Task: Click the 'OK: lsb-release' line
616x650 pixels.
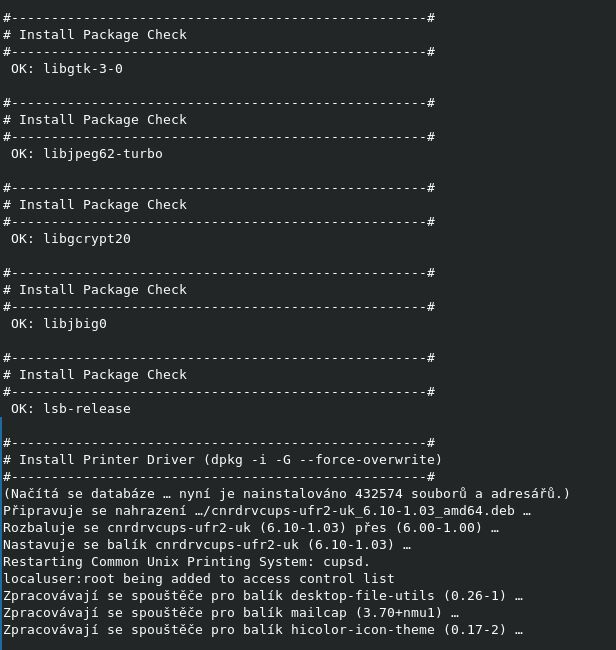Action: (71, 409)
